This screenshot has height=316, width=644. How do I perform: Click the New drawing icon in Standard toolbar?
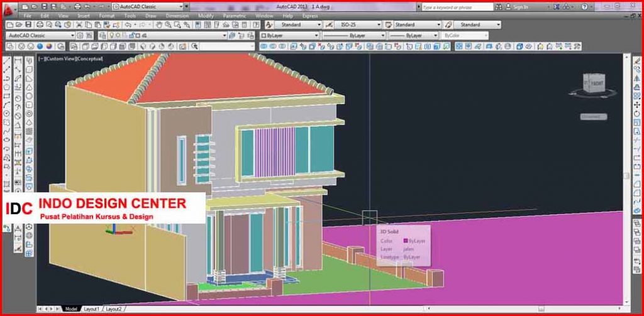point(9,25)
